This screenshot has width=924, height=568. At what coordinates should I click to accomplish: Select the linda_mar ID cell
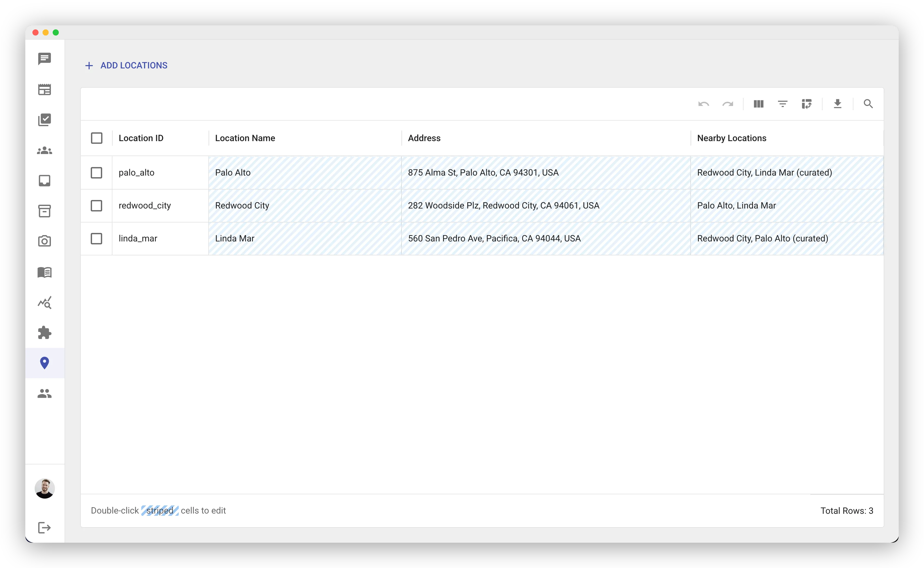click(x=160, y=239)
